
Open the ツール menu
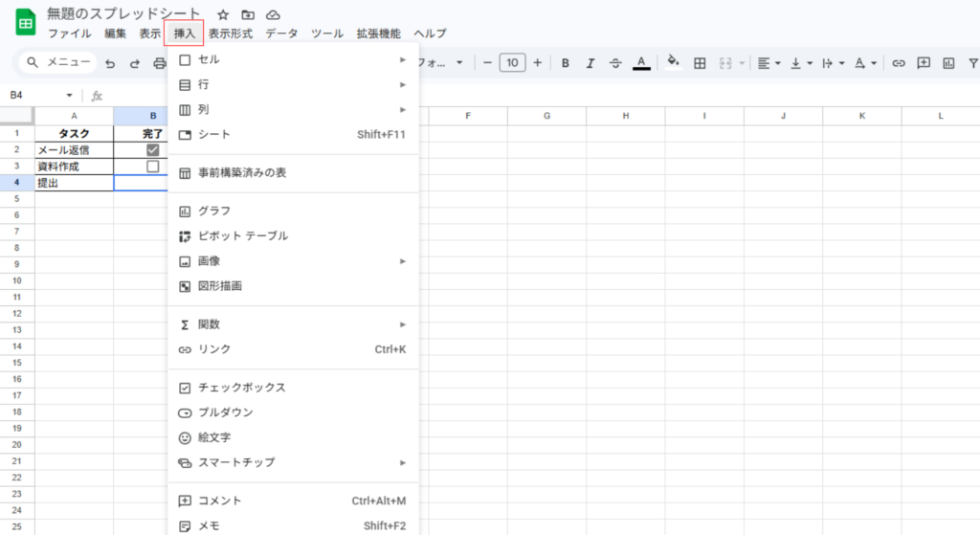click(327, 33)
